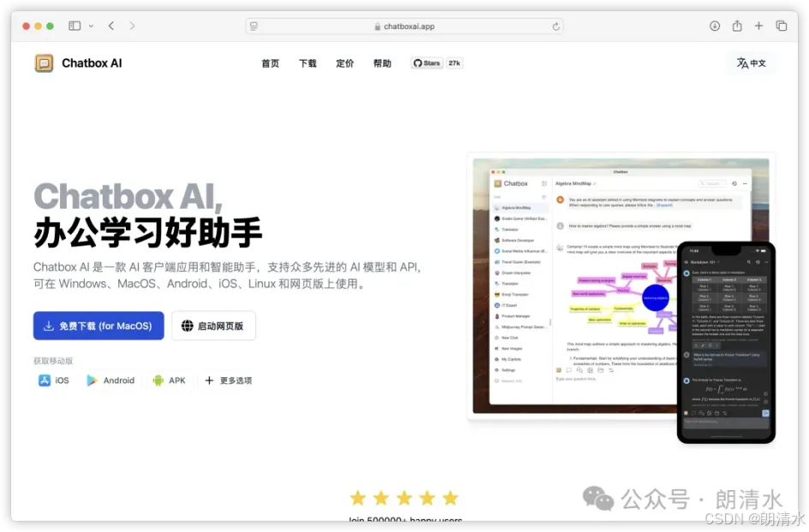This screenshot has width=809, height=532.
Task: Click the APK download link
Action: point(169,381)
